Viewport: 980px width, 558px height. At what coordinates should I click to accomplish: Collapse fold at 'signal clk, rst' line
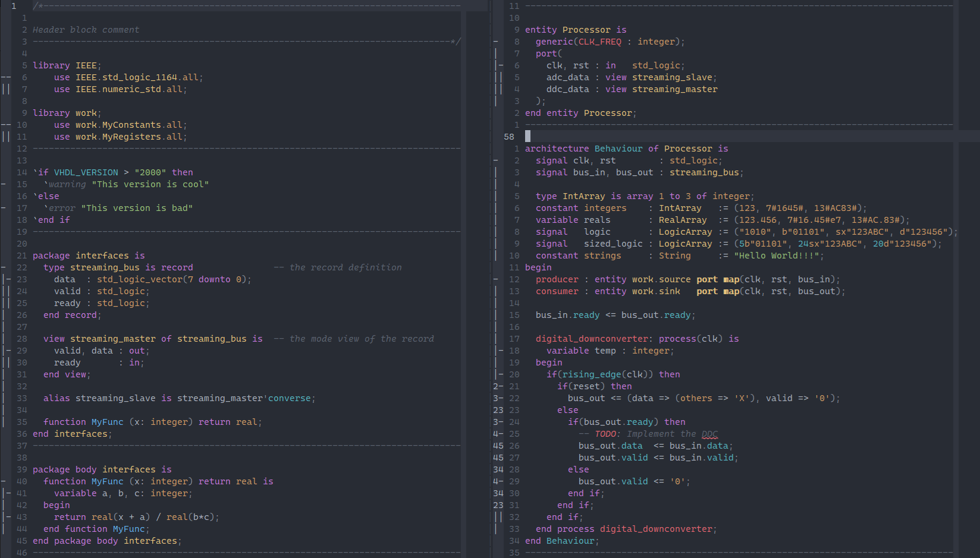point(496,160)
